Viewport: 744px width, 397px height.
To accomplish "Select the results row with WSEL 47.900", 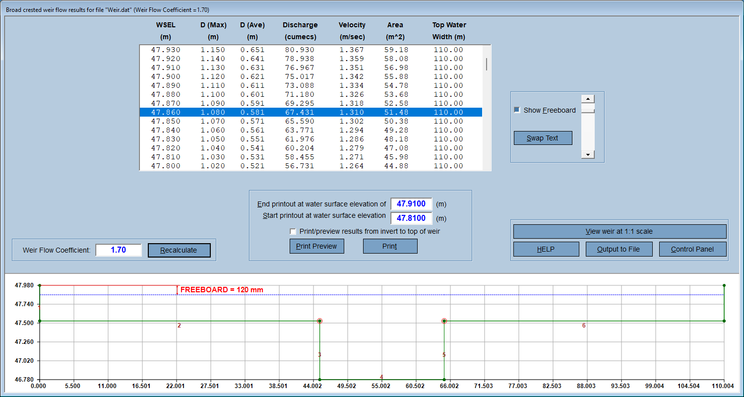I will click(311, 76).
